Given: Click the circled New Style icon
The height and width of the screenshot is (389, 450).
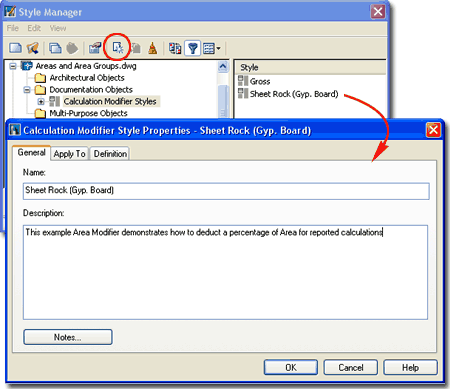Looking at the screenshot, I should (117, 48).
